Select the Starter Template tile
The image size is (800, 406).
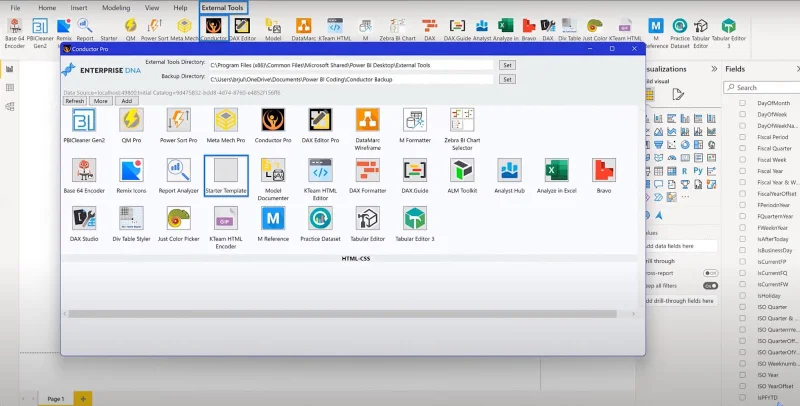[226, 175]
